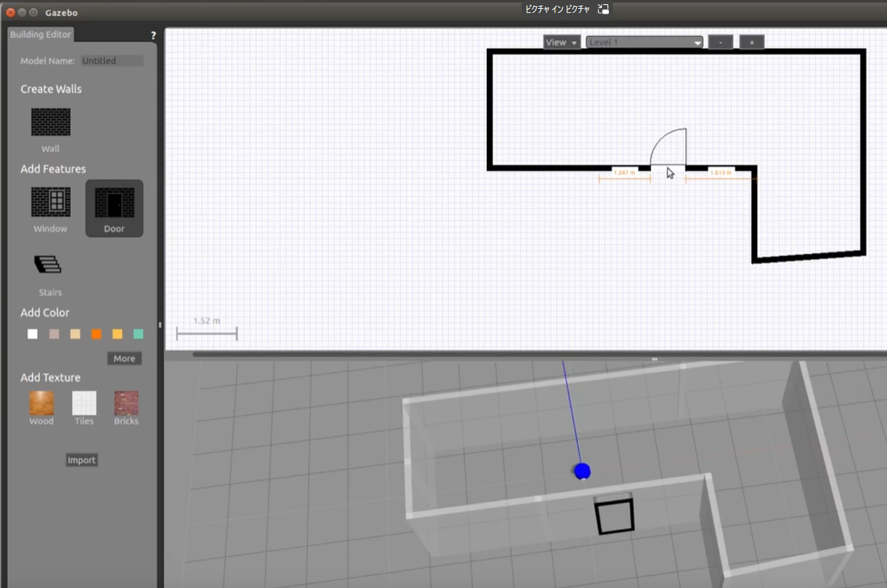
Task: Toggle the picture-in-picture indicator
Action: click(x=602, y=9)
